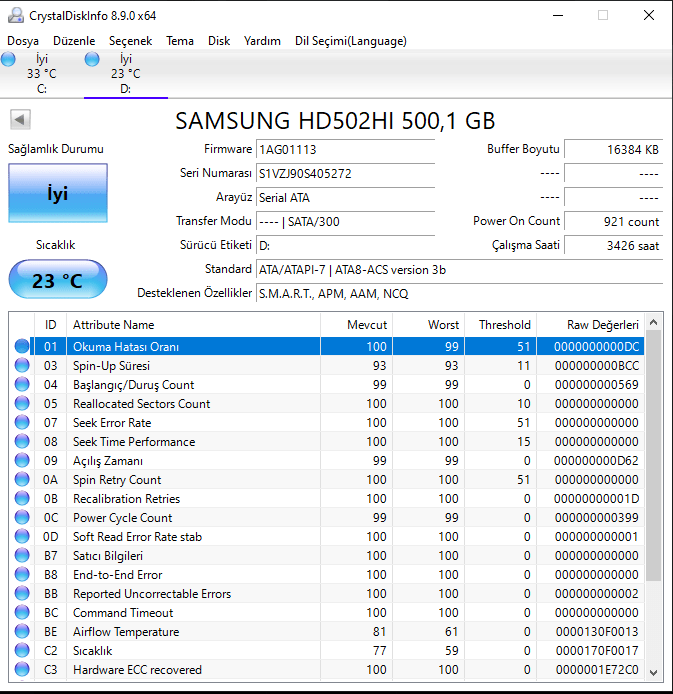Viewport: 673px width, 694px height.
Task: Click the scrollbar up arrow in attribute list
Action: tap(654, 323)
